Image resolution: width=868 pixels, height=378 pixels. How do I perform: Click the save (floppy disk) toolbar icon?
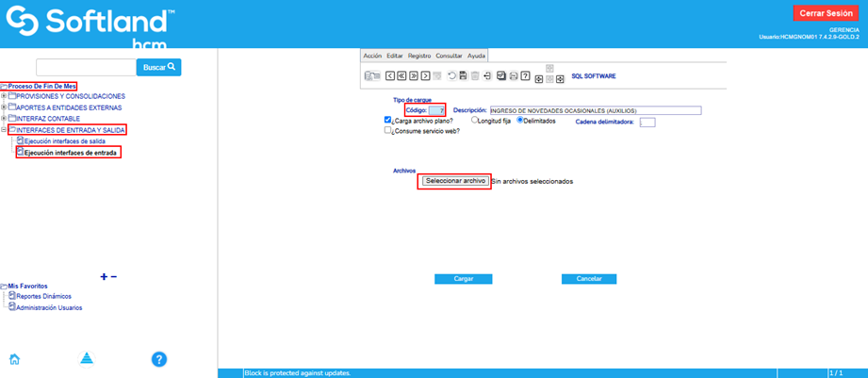pyautogui.click(x=463, y=75)
